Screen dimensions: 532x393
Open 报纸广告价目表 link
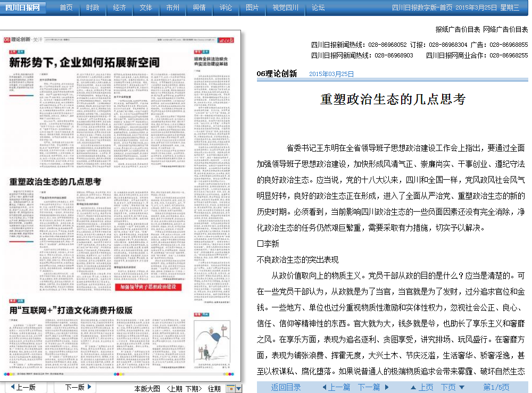(x=458, y=29)
